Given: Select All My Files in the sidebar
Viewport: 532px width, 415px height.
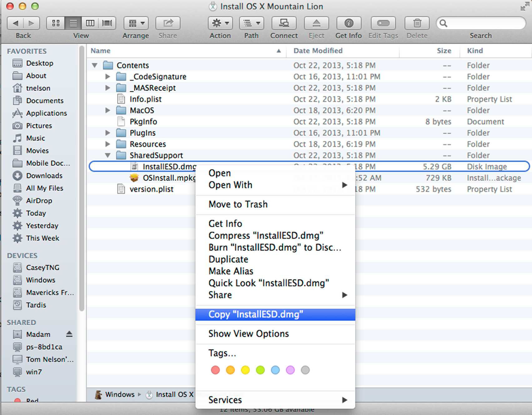Looking at the screenshot, I should click(45, 188).
